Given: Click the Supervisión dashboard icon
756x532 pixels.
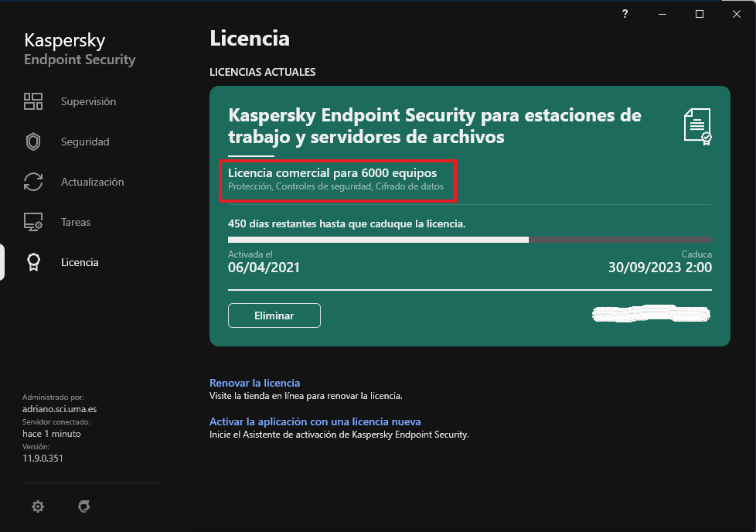Looking at the screenshot, I should 33,101.
